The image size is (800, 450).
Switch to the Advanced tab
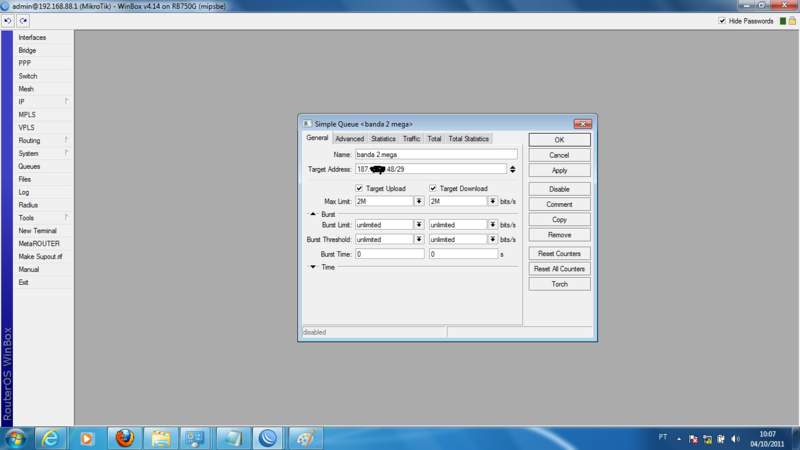[x=349, y=139]
